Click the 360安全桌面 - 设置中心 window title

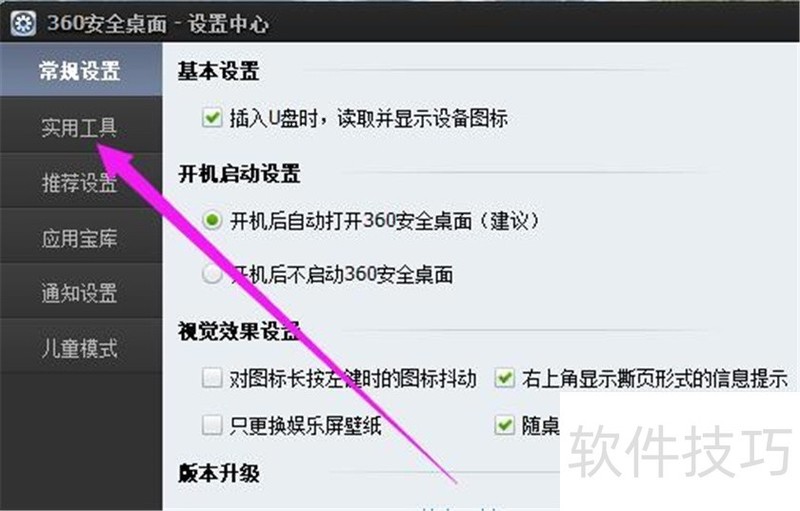pos(158,23)
